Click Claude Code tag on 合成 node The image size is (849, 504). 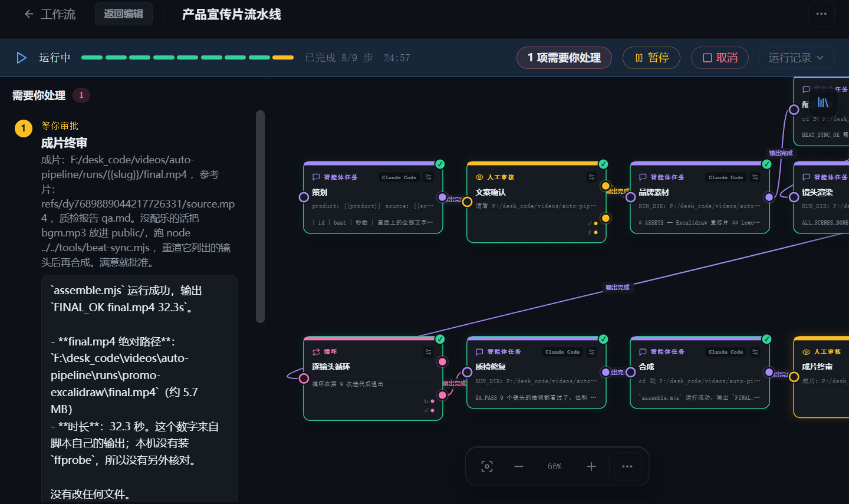tap(726, 352)
